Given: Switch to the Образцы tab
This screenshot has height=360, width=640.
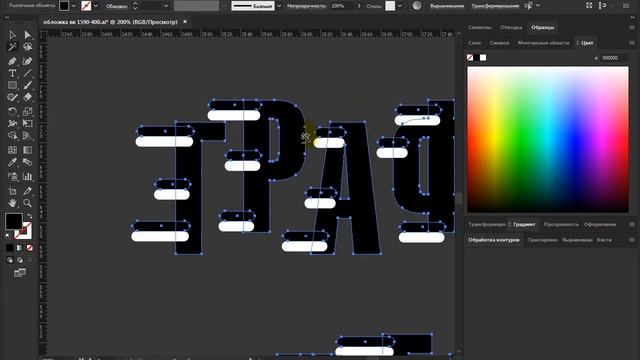Looking at the screenshot, I should point(542,27).
